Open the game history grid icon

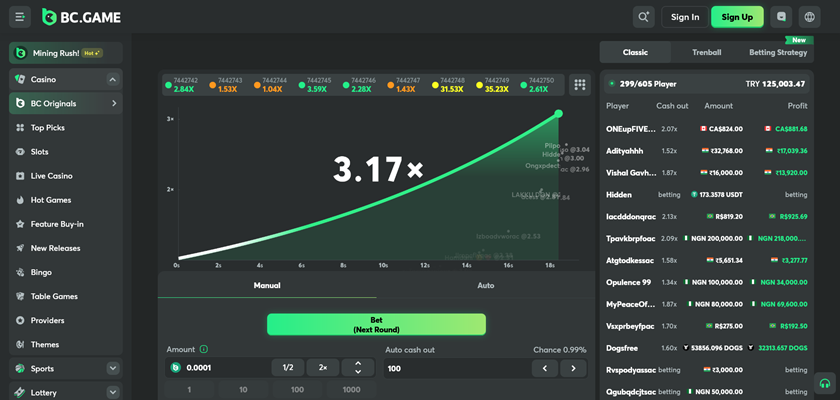[579, 85]
